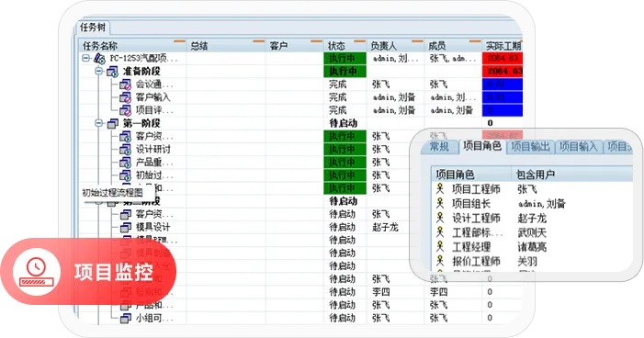644x338 pixels.
Task: Collapse the PC-1253 project tree node
Action: coord(85,58)
